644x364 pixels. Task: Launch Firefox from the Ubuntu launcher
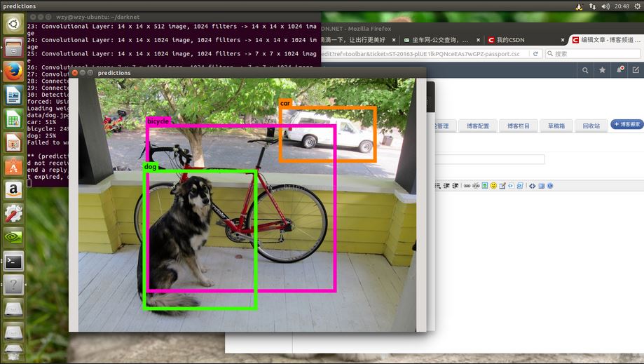click(13, 72)
